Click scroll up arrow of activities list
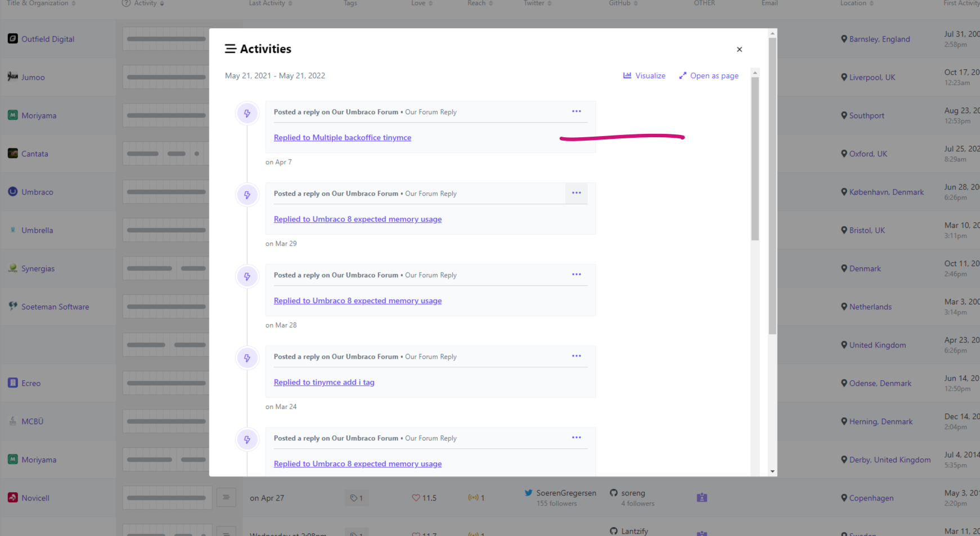Image resolution: width=980 pixels, height=536 pixels. coord(755,73)
